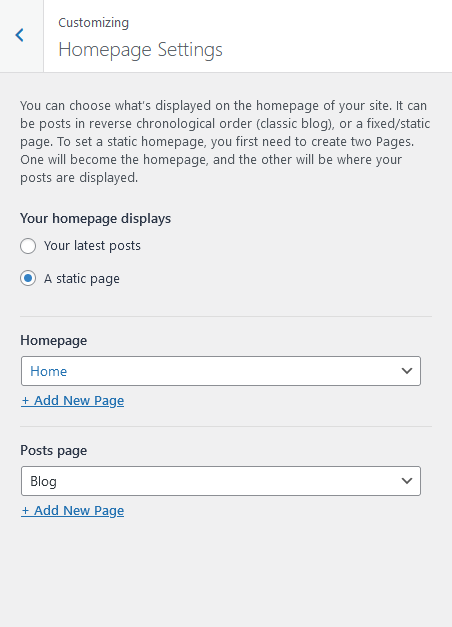Click the "Blog" value in Posts page select
This screenshot has width=452, height=627.
pos(44,481)
